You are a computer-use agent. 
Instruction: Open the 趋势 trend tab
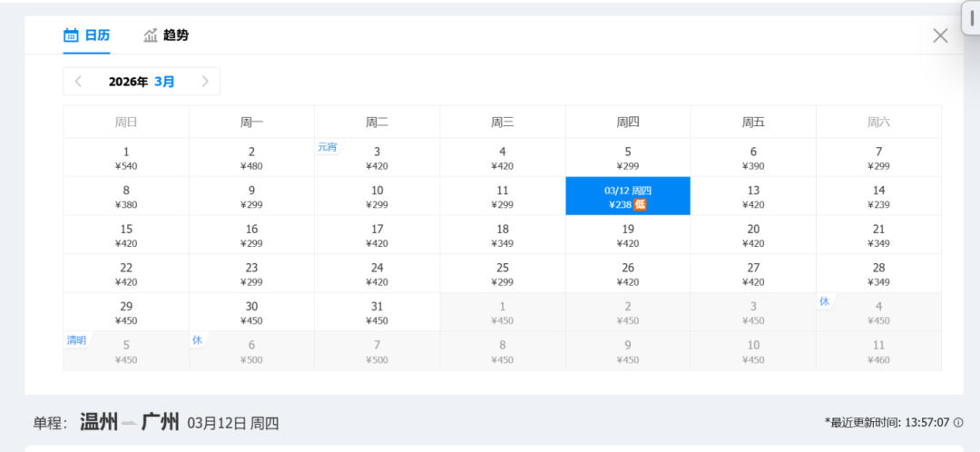click(166, 35)
